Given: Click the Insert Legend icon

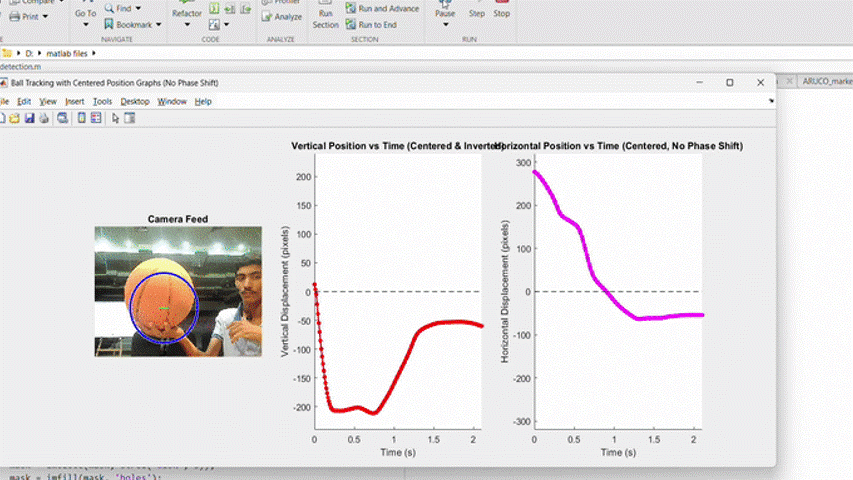Looking at the screenshot, I should click(x=96, y=118).
